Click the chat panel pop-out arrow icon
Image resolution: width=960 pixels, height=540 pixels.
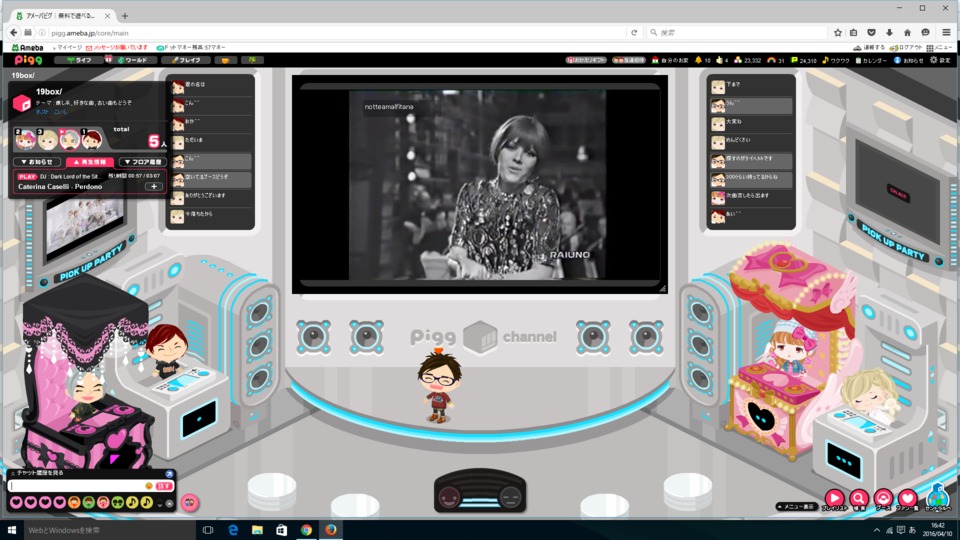pyautogui.click(x=169, y=473)
